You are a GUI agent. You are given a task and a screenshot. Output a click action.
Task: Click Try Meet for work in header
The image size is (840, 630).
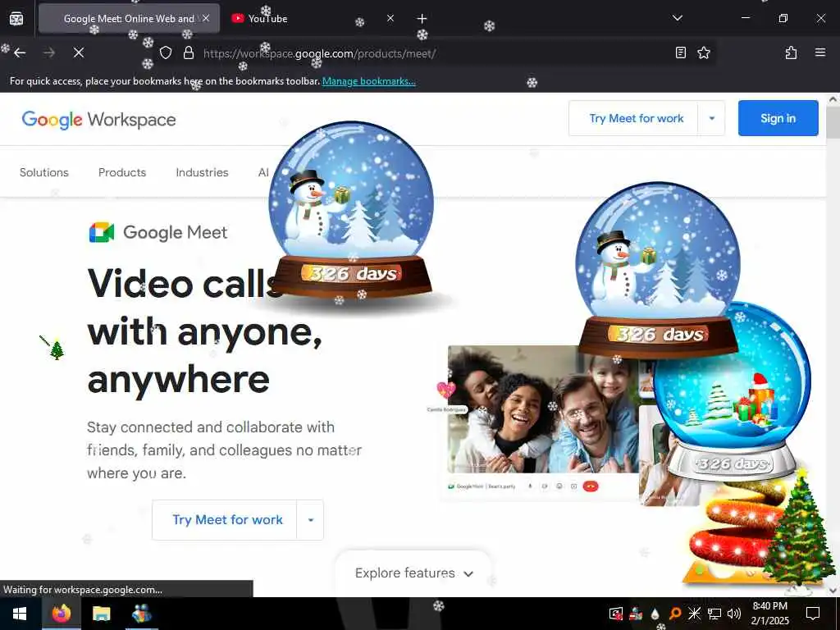[636, 118]
